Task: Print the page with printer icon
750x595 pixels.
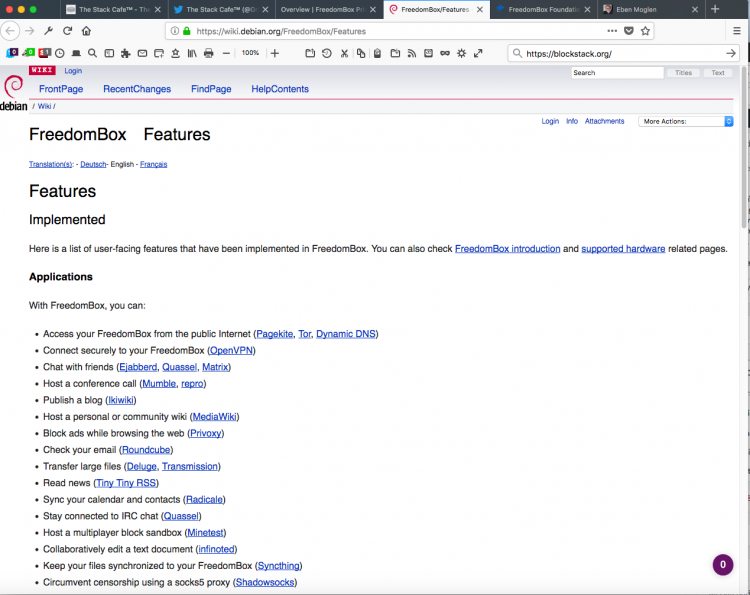Action: 209,53
